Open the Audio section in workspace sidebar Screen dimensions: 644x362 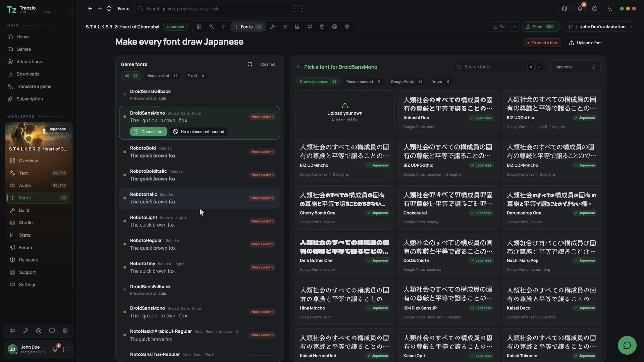pos(39,185)
